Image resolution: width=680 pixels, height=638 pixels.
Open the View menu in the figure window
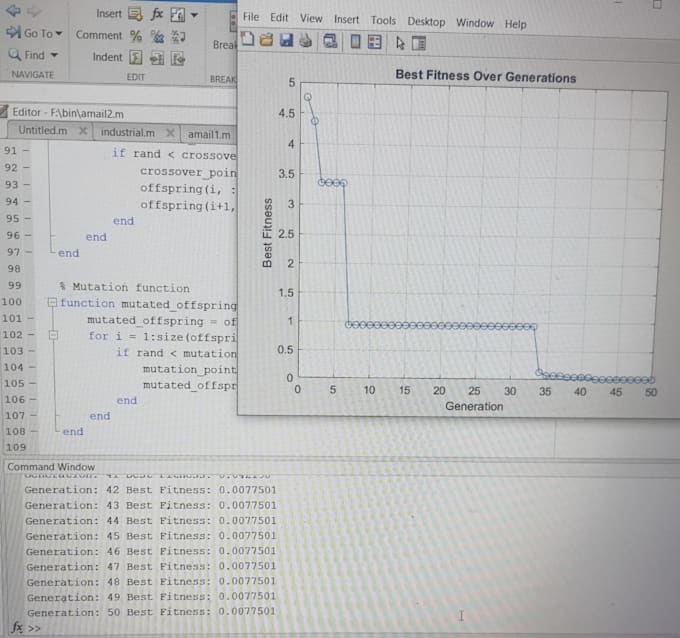[311, 18]
